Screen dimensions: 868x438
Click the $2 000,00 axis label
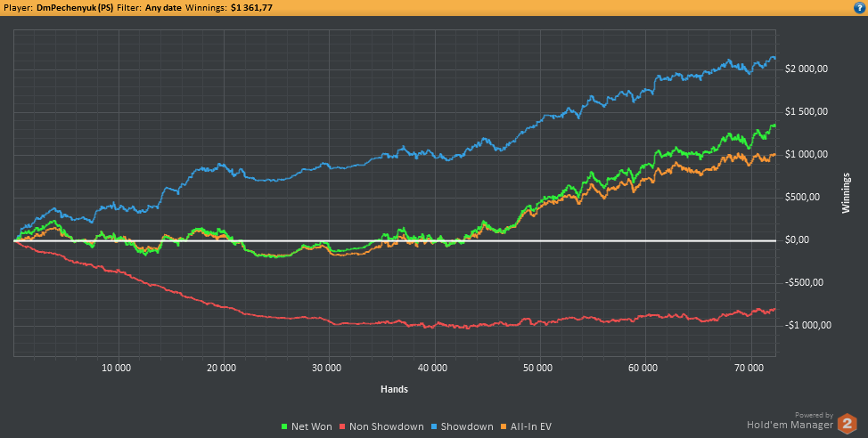(806, 69)
